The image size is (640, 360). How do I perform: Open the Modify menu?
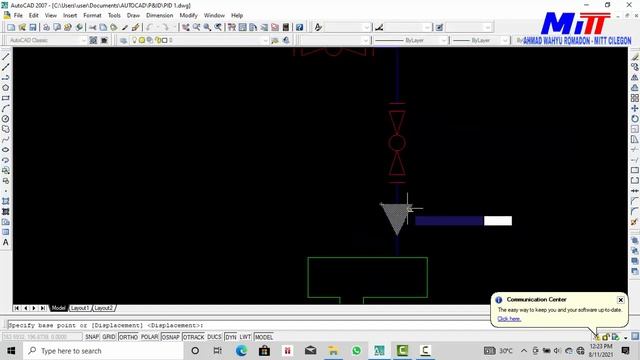[189, 16]
